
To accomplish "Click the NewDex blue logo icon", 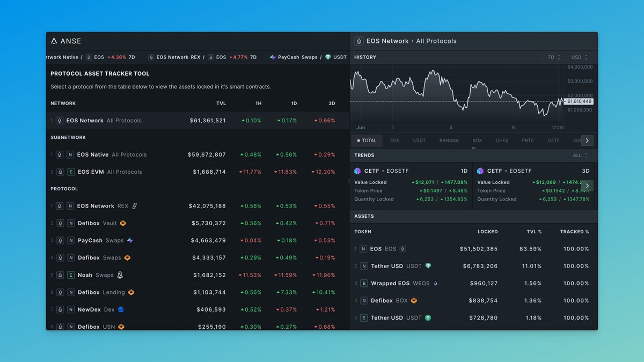I will (121, 310).
